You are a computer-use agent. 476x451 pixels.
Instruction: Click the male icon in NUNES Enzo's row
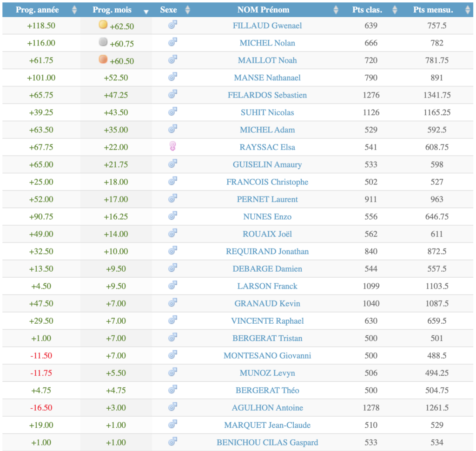click(172, 216)
